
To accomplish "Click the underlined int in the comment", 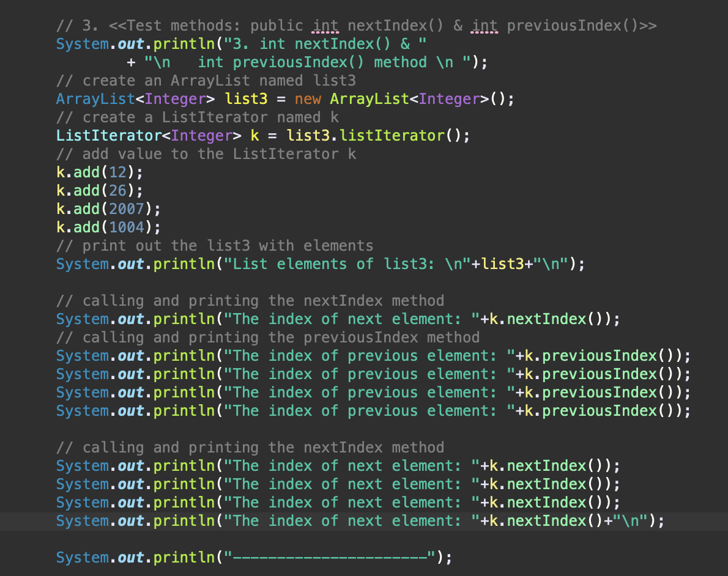I will tap(325, 25).
